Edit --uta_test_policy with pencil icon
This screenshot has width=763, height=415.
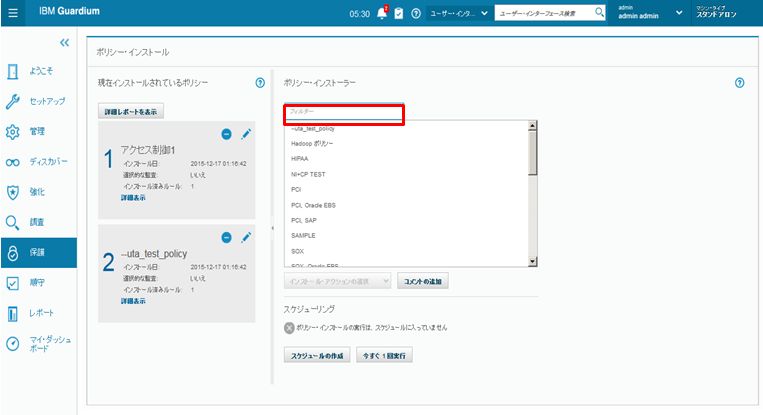[246, 237]
